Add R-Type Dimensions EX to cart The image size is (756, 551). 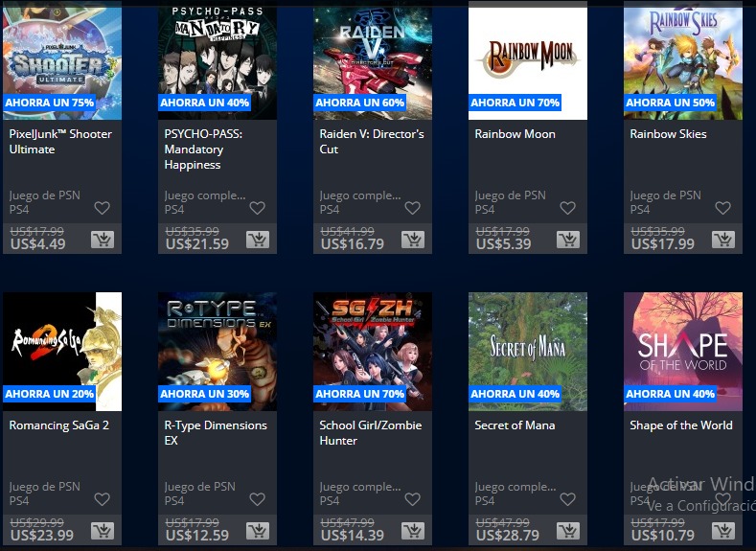258,530
